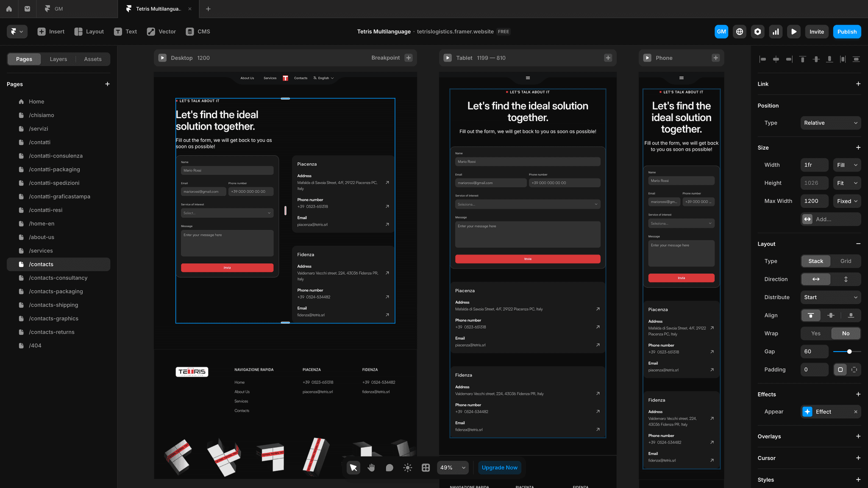Click the preview play button top right
This screenshot has height=488, width=868.
(x=794, y=32)
